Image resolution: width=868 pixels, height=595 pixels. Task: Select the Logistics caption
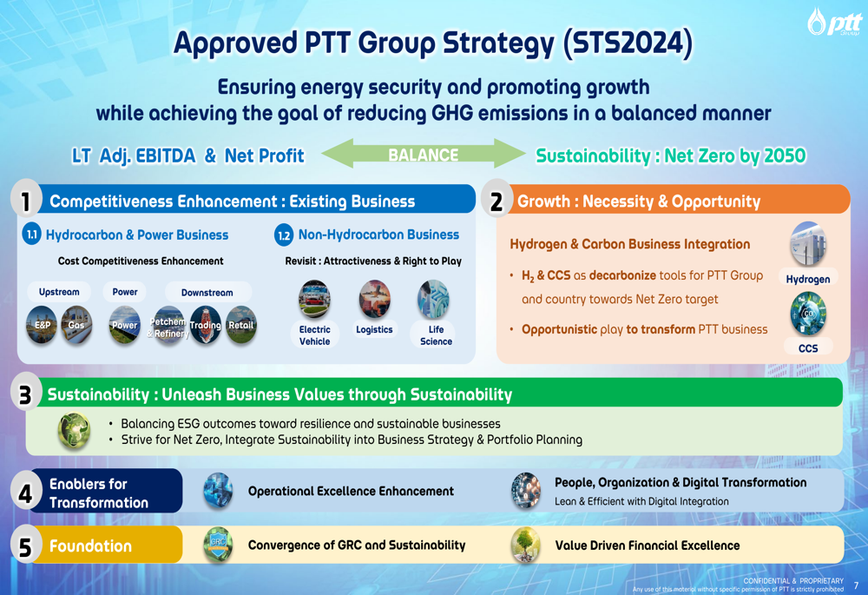[374, 329]
